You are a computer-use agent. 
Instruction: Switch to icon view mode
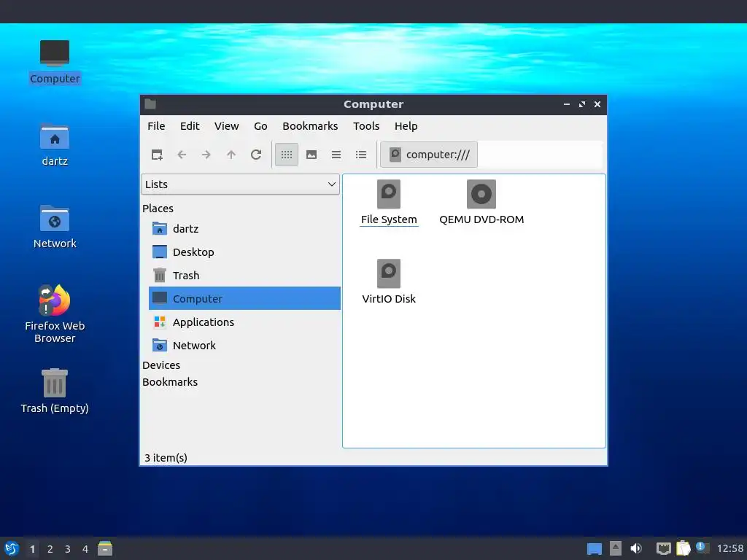287,155
